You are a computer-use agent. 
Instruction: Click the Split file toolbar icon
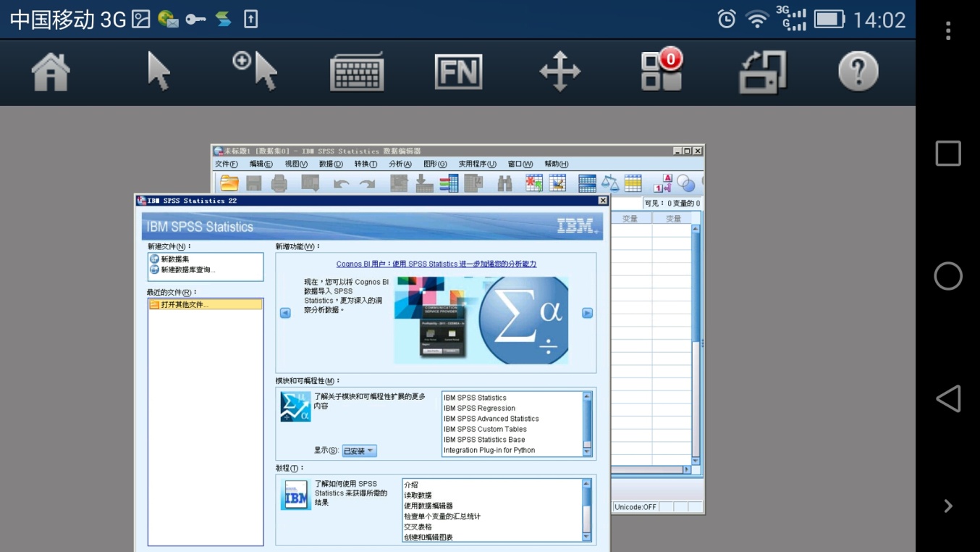tap(587, 183)
